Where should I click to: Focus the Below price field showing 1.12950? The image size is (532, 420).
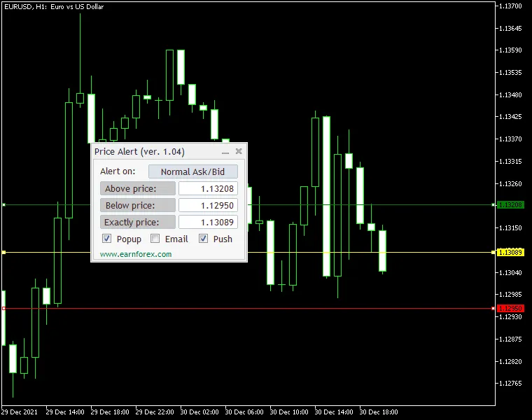208,205
